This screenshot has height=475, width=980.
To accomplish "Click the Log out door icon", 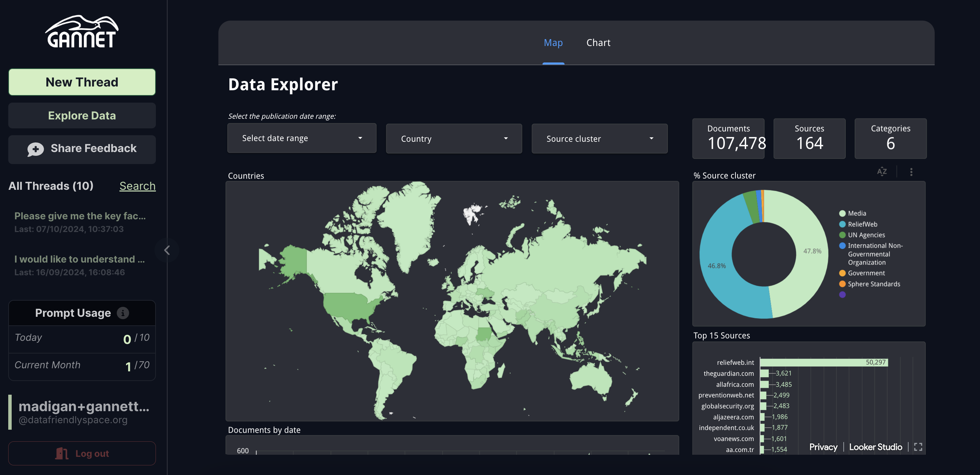I will pos(61,453).
